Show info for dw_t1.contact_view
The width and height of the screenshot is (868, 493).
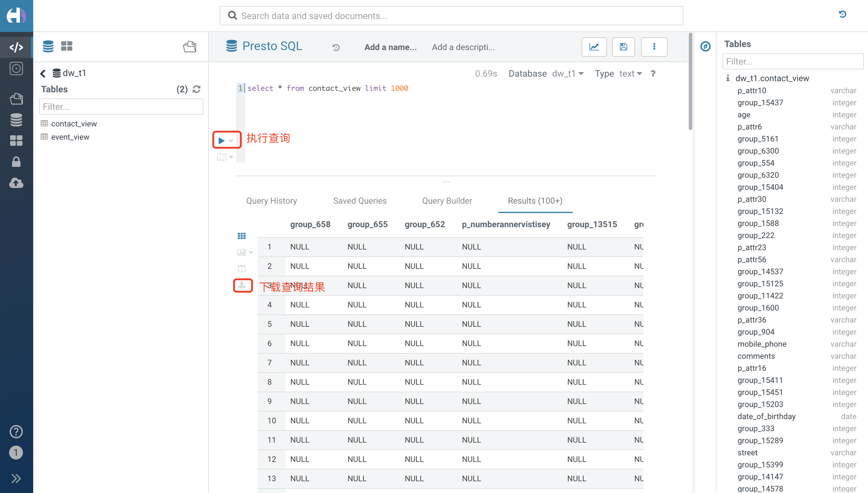pos(727,78)
